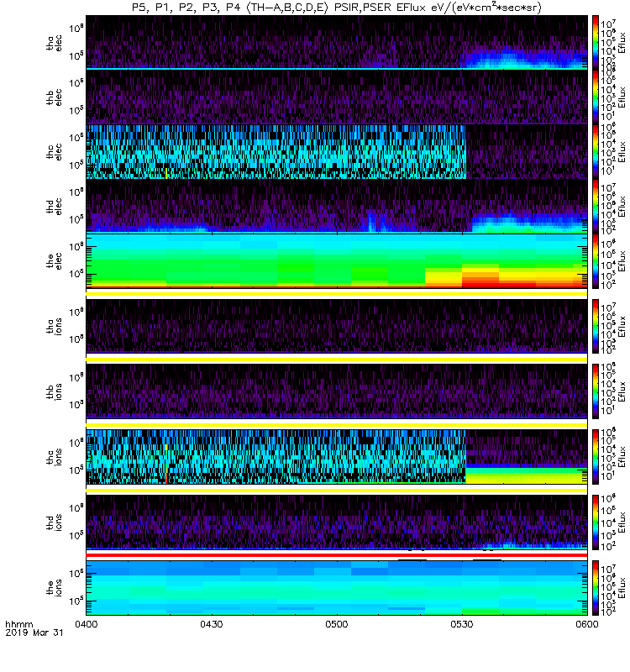Click the thd ions spectrogram panel
The image size is (630, 672).
[337, 522]
